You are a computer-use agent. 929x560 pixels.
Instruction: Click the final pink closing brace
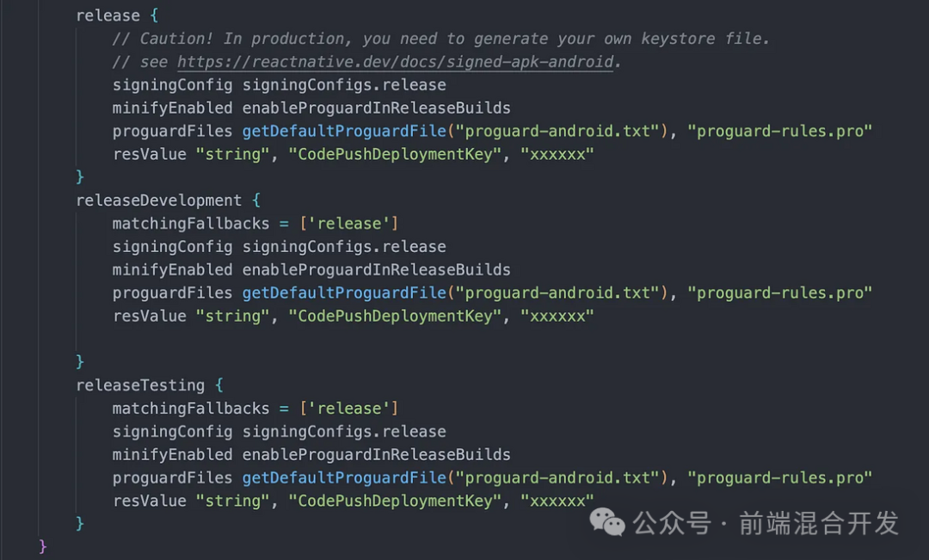pos(43,545)
